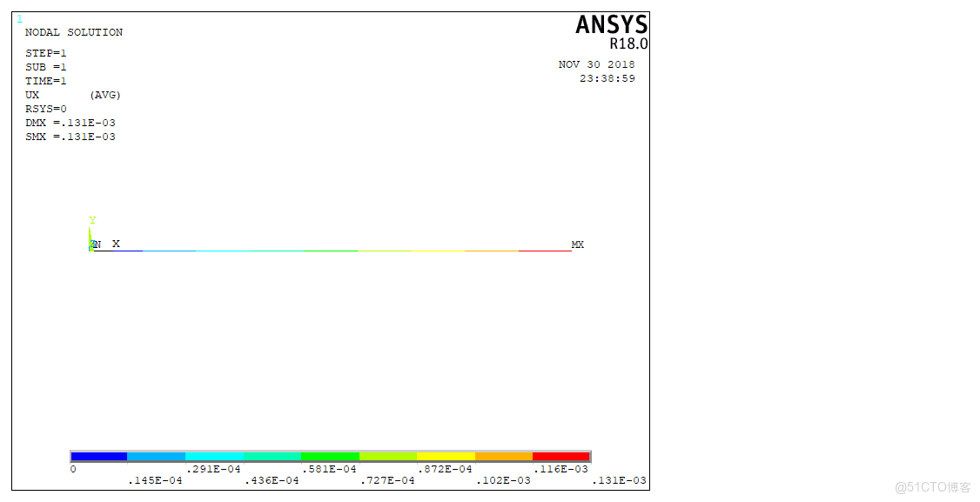
Task: Click the window number 1 in the corner
Action: 19,19
